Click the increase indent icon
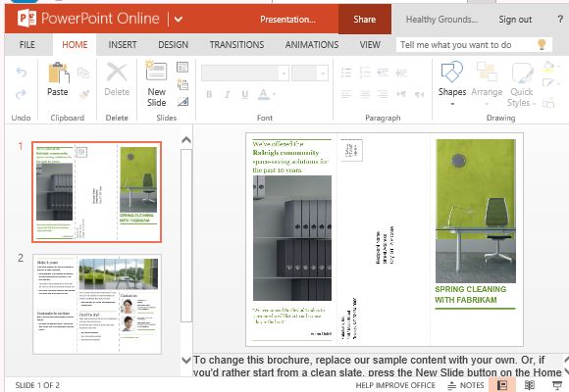This screenshot has width=569, height=392. pos(401,73)
